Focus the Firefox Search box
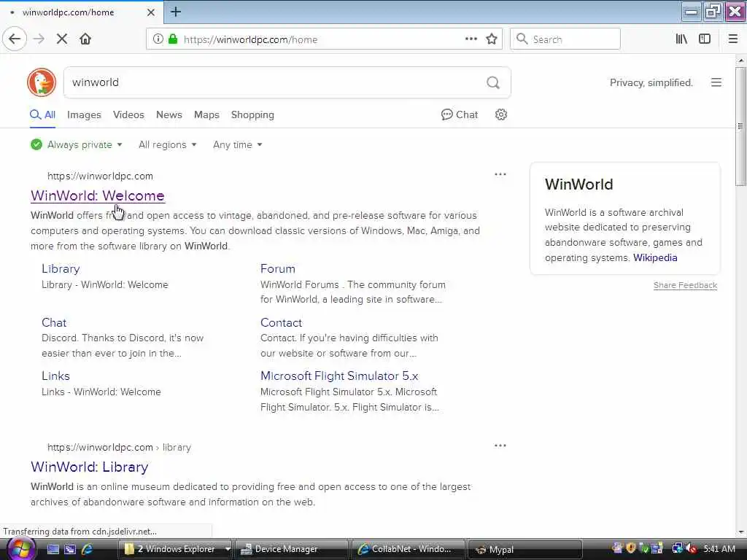This screenshot has height=560, width=747. (x=565, y=39)
